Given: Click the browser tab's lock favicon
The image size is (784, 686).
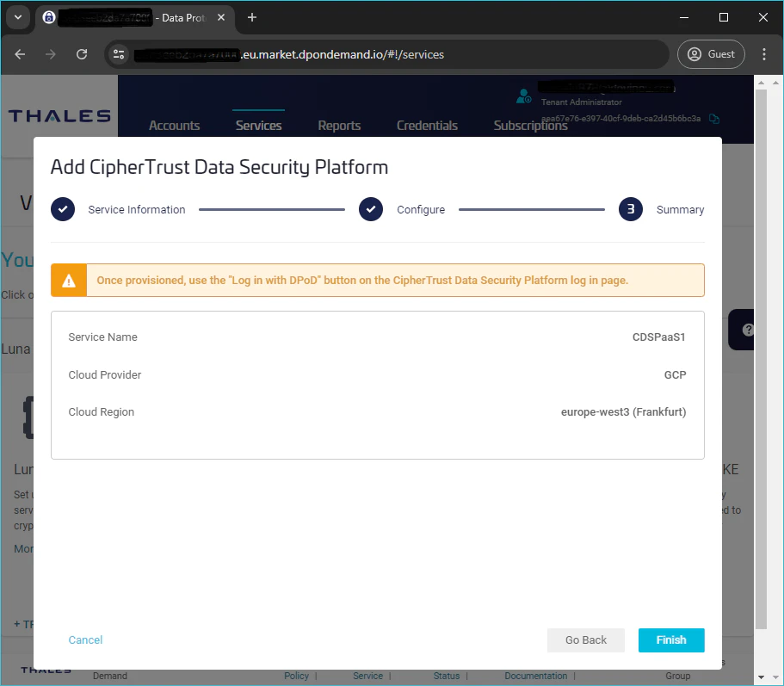Looking at the screenshot, I should (x=48, y=17).
